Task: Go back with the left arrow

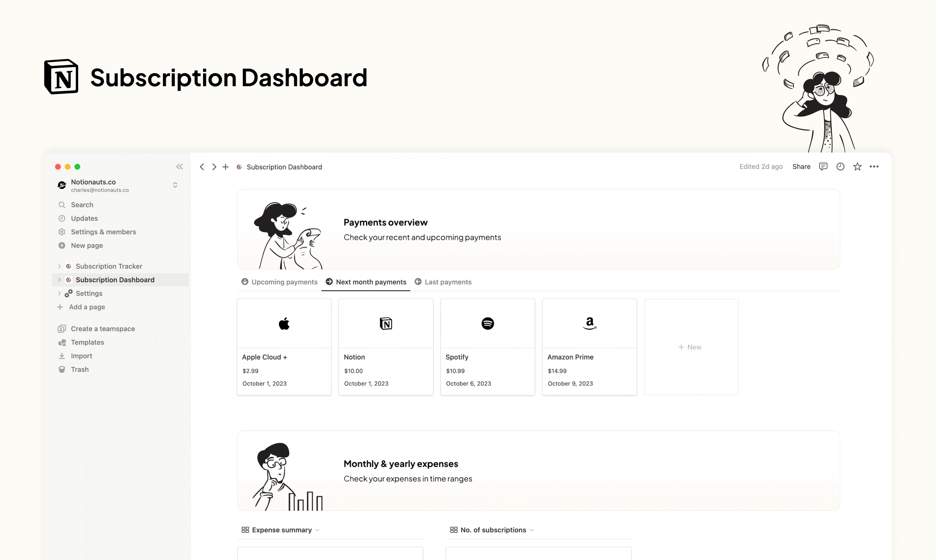Action: click(202, 167)
